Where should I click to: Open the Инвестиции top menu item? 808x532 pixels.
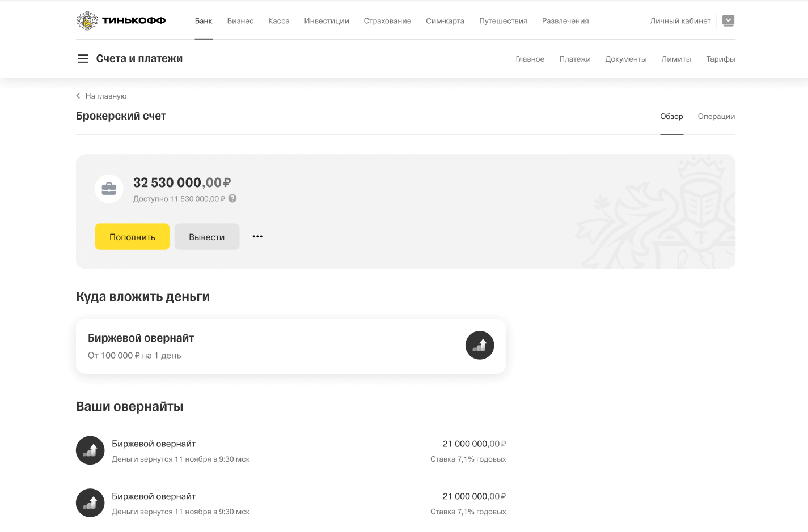pos(327,21)
